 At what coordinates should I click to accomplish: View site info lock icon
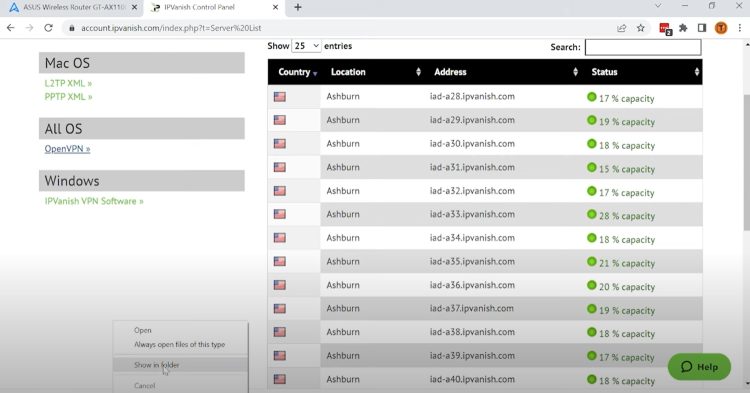(72, 28)
